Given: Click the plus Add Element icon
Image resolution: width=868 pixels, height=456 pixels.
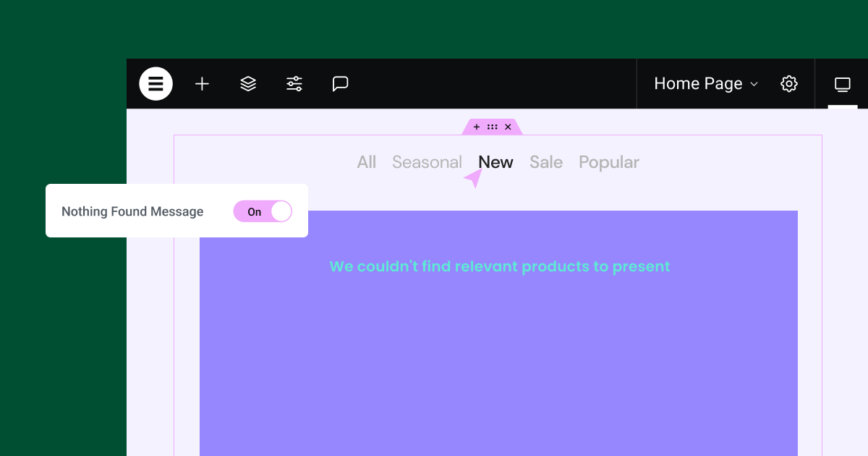Looking at the screenshot, I should (x=202, y=84).
